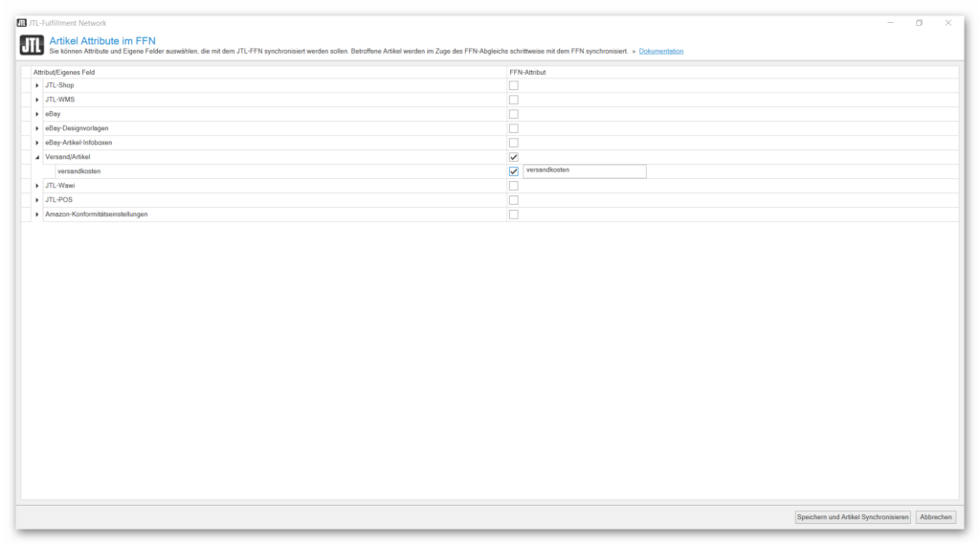Image resolution: width=980 pixels, height=545 pixels.
Task: Open the Dokumentation link
Action: [661, 51]
